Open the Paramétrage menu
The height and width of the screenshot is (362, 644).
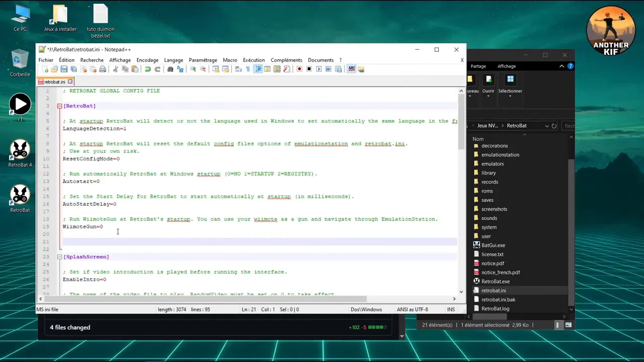pyautogui.click(x=203, y=60)
